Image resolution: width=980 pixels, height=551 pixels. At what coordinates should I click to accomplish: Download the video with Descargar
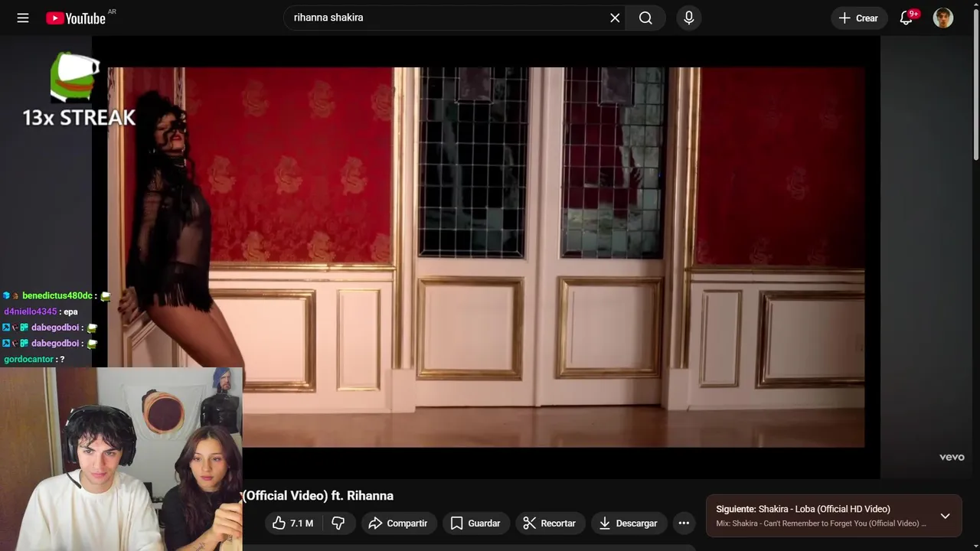point(628,523)
